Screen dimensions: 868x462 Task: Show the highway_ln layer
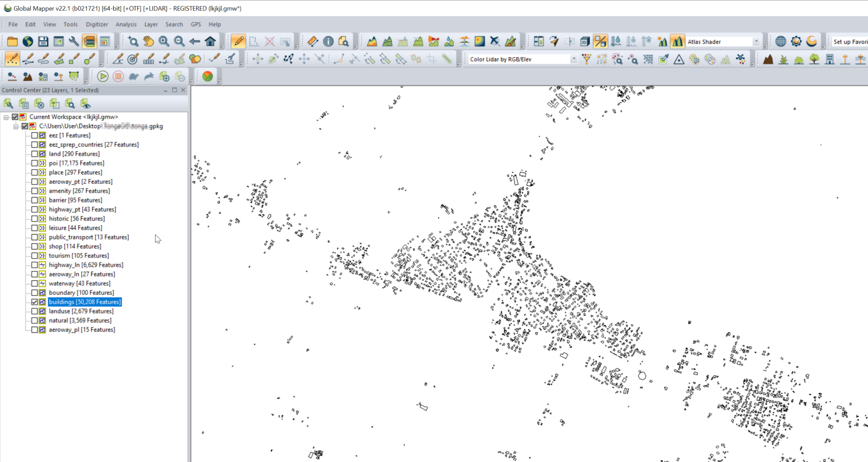pyautogui.click(x=35, y=265)
